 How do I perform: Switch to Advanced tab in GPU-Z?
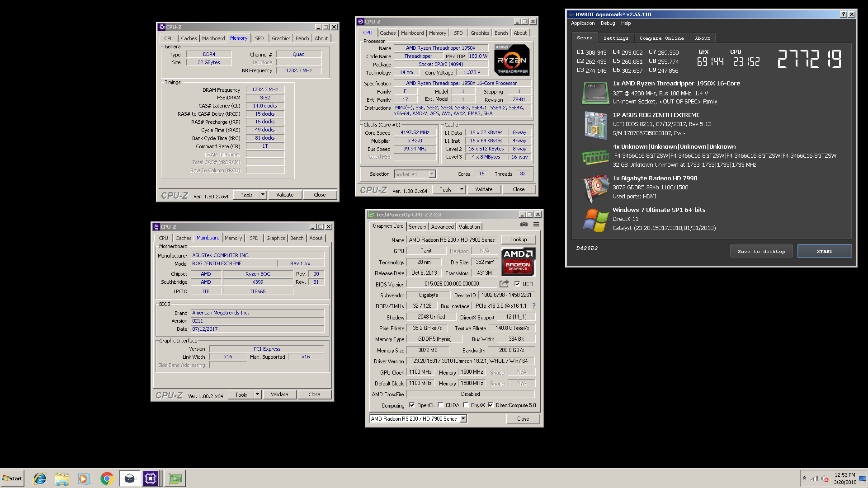click(442, 227)
